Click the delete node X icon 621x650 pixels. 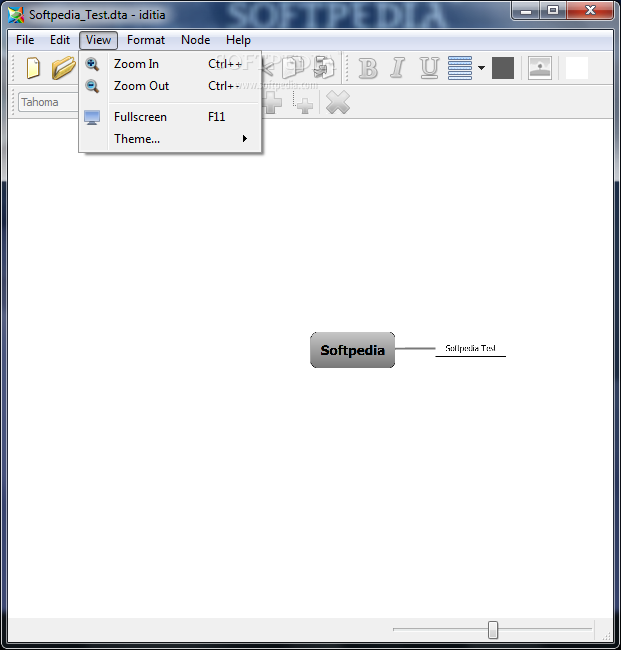coord(338,102)
